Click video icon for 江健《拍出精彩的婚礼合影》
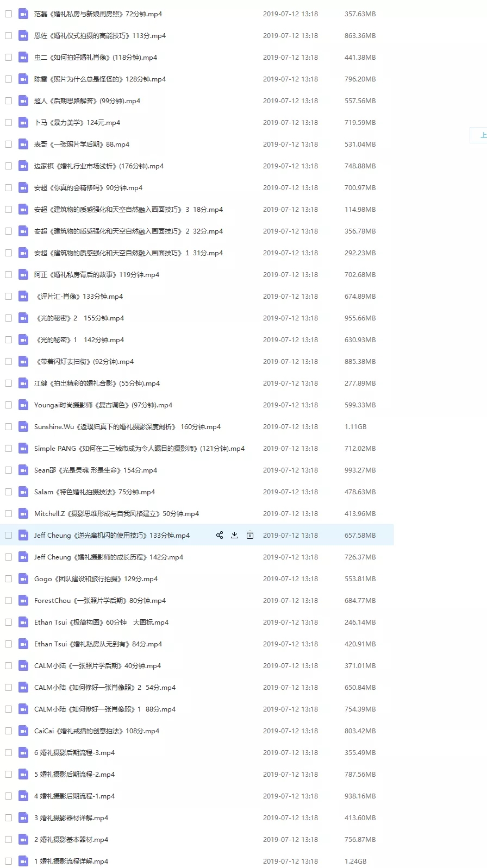487x868 pixels. (x=23, y=383)
